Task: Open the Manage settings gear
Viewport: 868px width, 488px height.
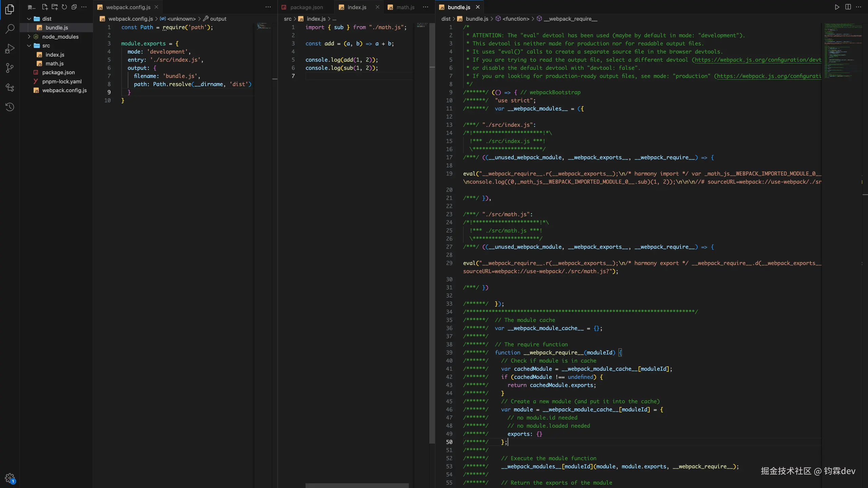Action: point(10,478)
